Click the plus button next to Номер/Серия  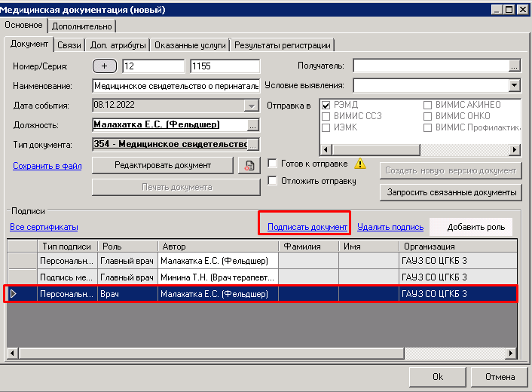[x=105, y=66]
